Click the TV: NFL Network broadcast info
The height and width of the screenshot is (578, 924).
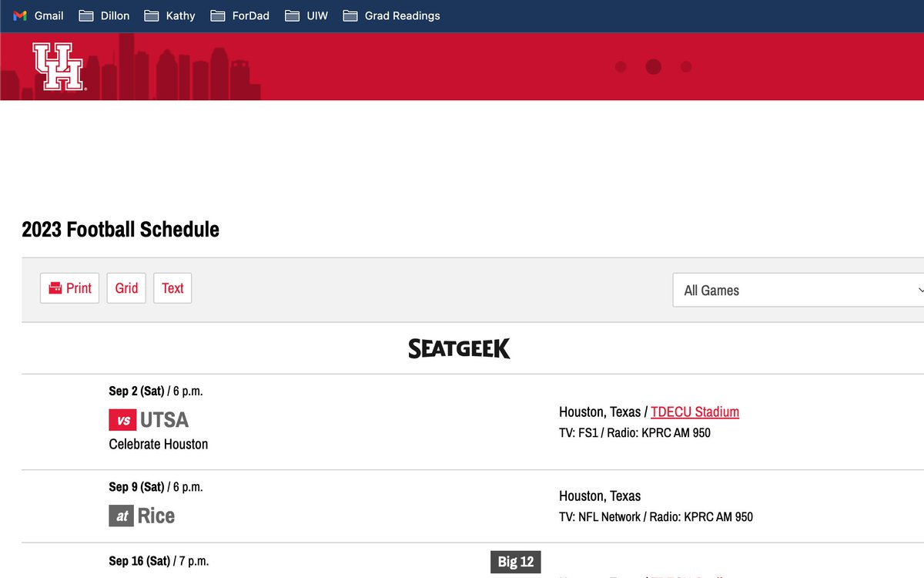[x=600, y=516]
